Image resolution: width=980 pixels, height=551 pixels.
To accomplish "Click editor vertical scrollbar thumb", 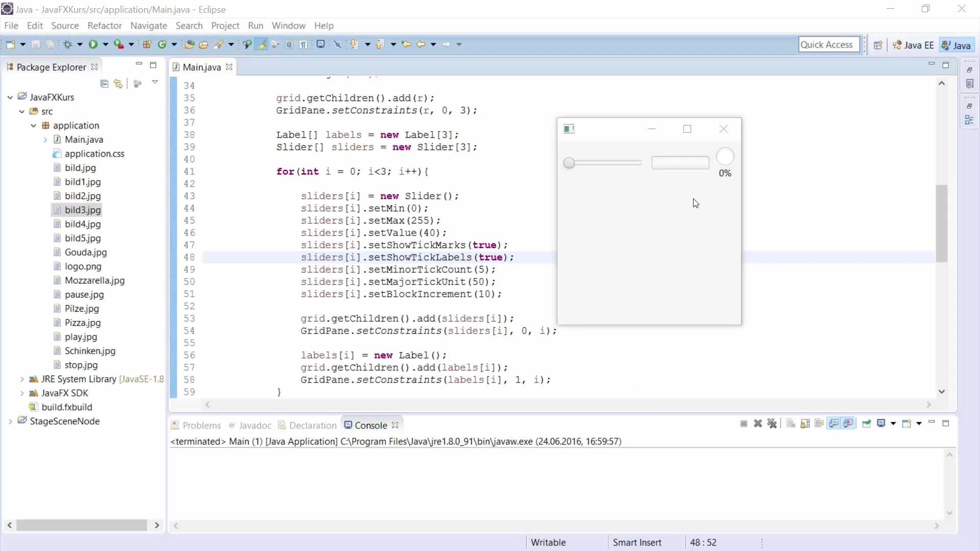I will tap(942, 223).
